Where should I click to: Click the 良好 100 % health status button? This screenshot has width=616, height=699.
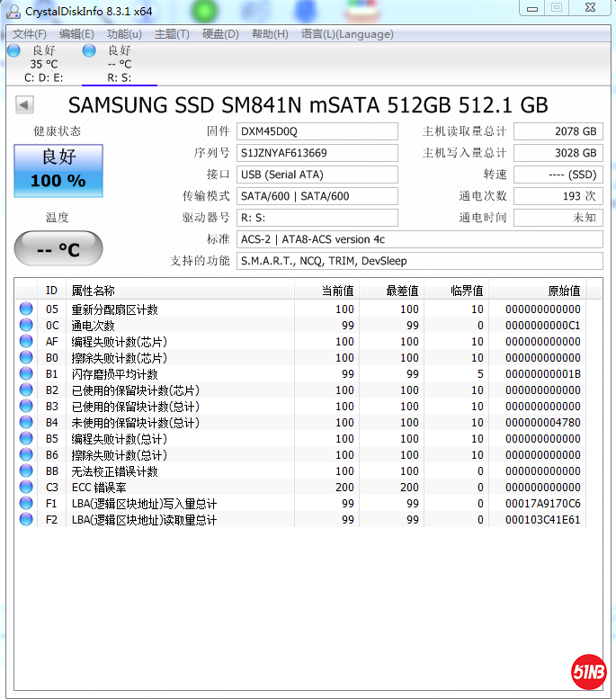[x=58, y=170]
